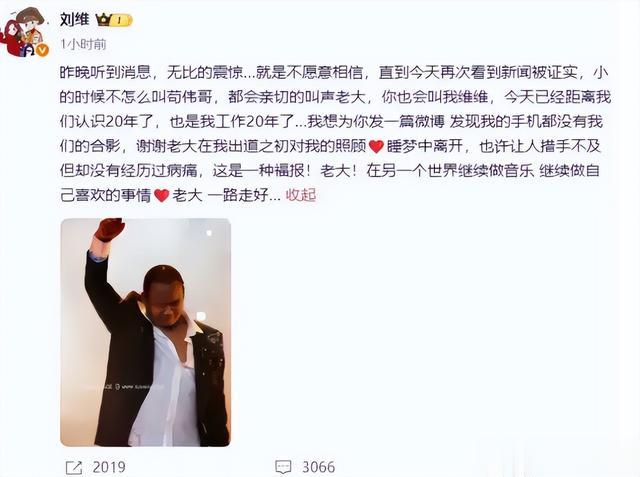
Task: Collapse the post text with 收起
Action: point(301,195)
